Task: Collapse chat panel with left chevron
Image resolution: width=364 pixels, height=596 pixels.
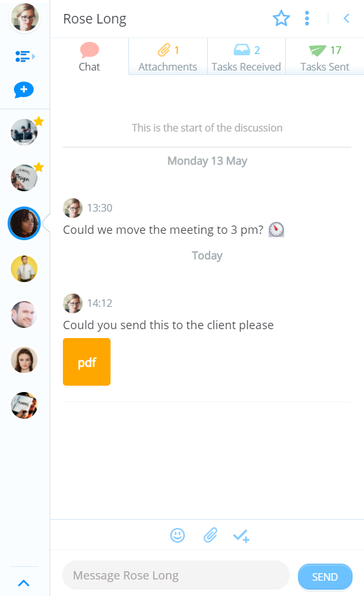Action: [x=346, y=18]
